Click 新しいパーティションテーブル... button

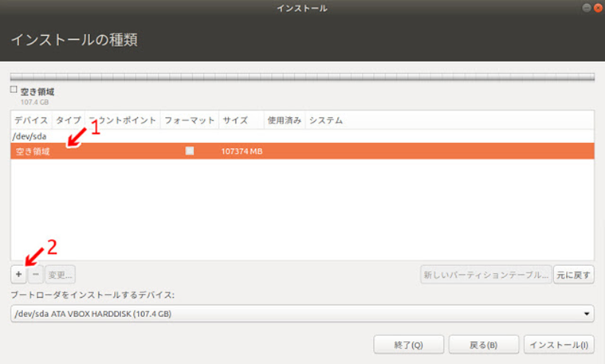point(485,275)
